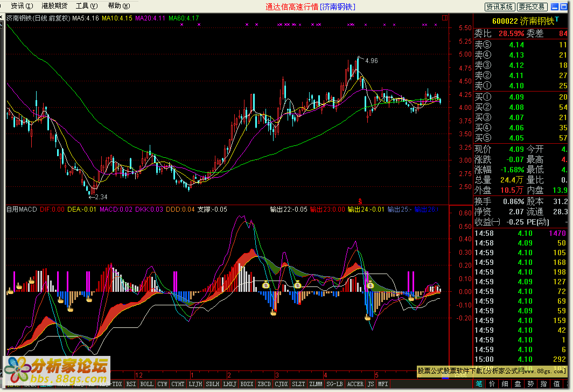Click the 买① bid price 4.09
Image resolution: width=573 pixels, height=392 pixels.
tap(516, 97)
